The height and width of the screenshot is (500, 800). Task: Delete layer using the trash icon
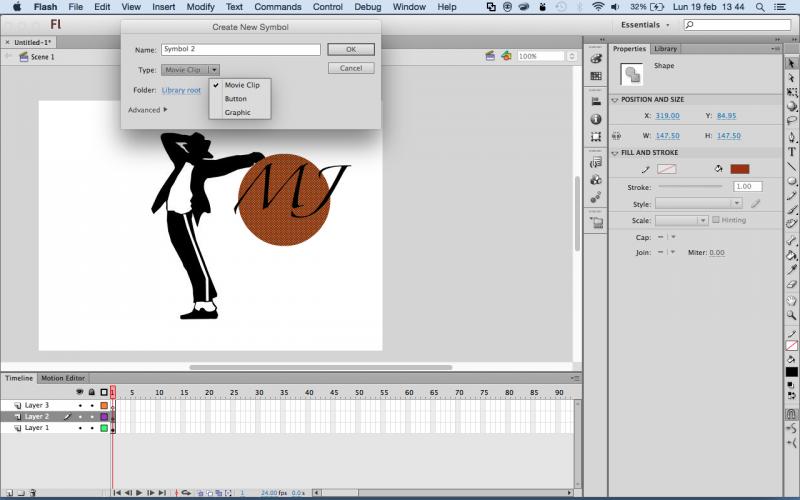pyautogui.click(x=33, y=493)
